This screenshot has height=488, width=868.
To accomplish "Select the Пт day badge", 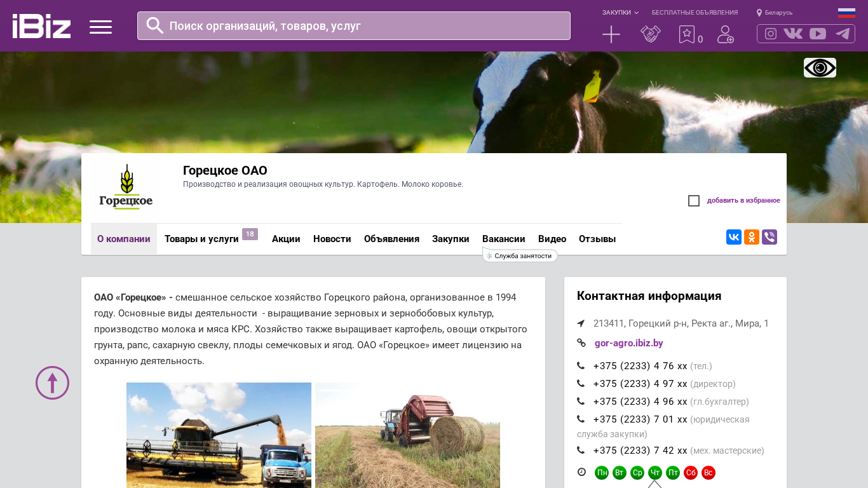I will (x=673, y=473).
